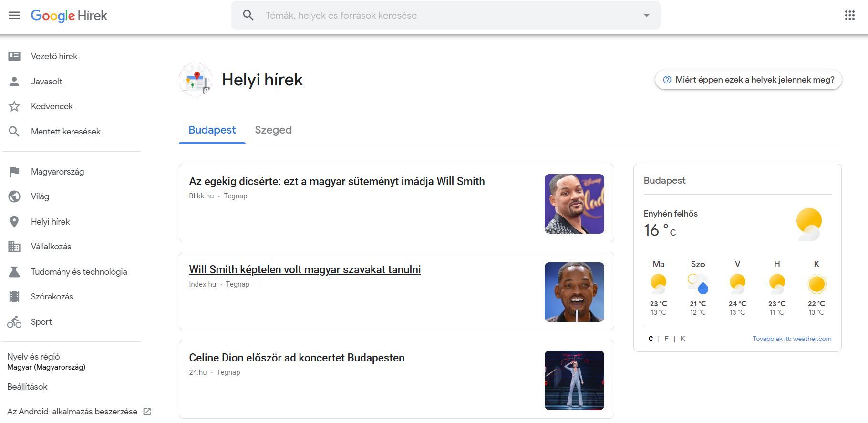Change Nyelv és régió setting
The width and height of the screenshot is (868, 423).
[46, 361]
